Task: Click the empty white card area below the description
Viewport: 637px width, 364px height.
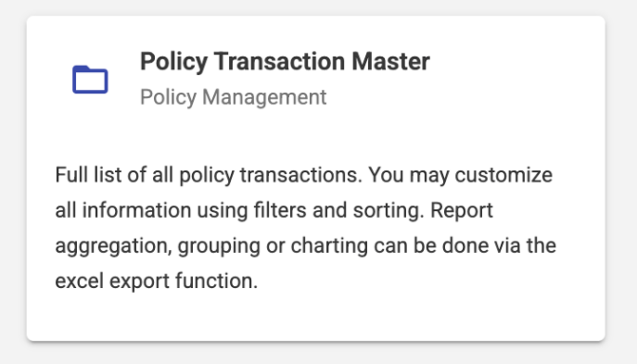Action: [316, 317]
